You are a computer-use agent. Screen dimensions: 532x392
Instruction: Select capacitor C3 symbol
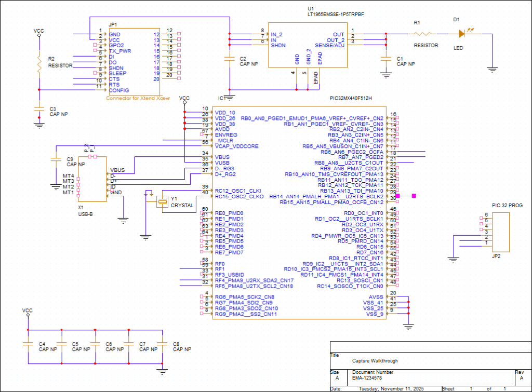pos(38,109)
